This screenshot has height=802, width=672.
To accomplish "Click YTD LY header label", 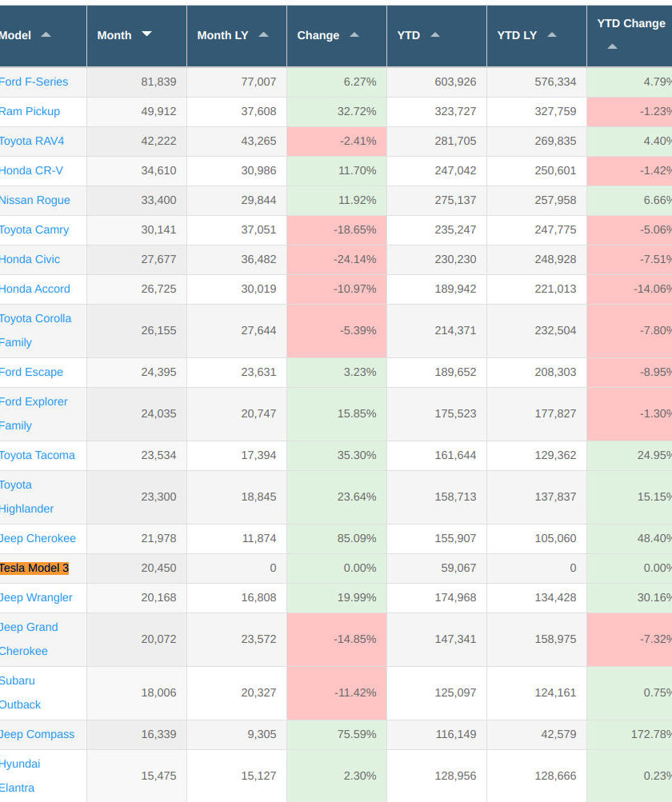I will [517, 35].
